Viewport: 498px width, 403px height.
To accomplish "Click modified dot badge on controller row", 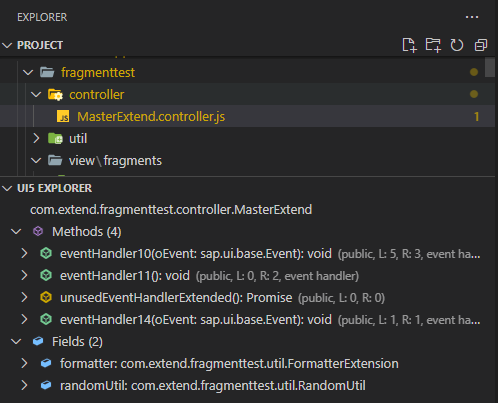I will coord(474,94).
